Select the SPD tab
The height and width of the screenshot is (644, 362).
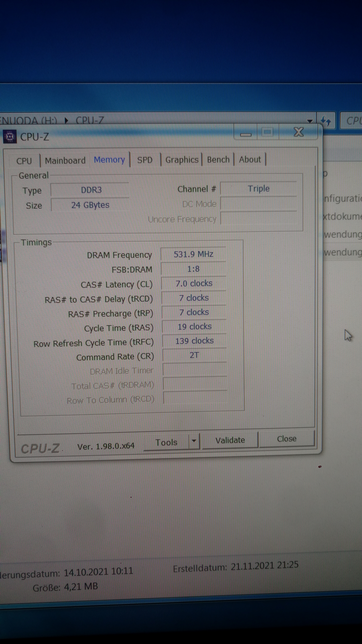point(145,160)
